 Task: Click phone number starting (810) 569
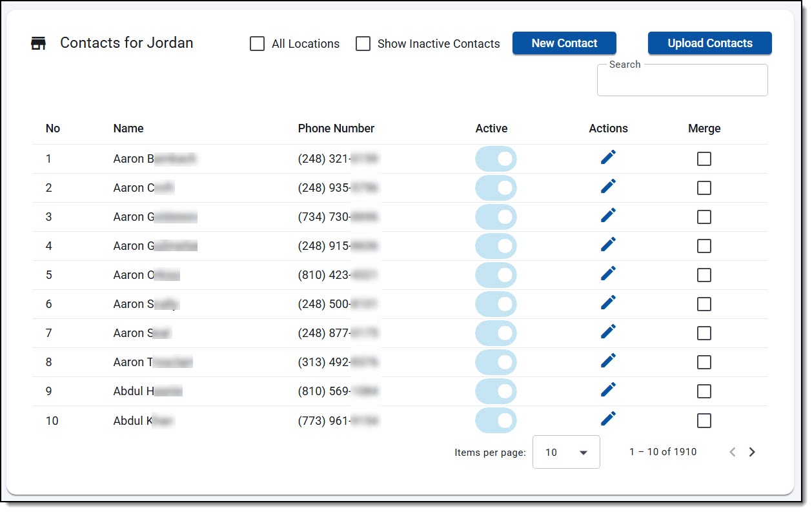(x=338, y=391)
